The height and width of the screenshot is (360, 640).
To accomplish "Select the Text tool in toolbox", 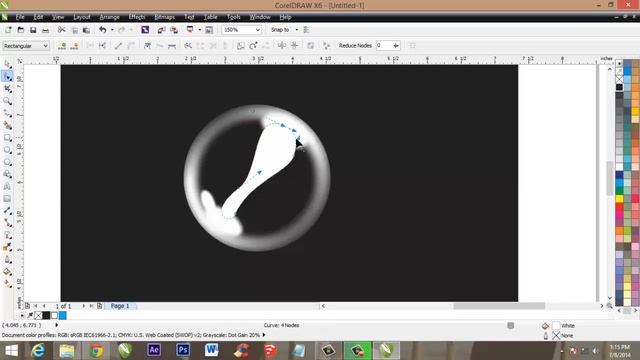I will coord(7,187).
